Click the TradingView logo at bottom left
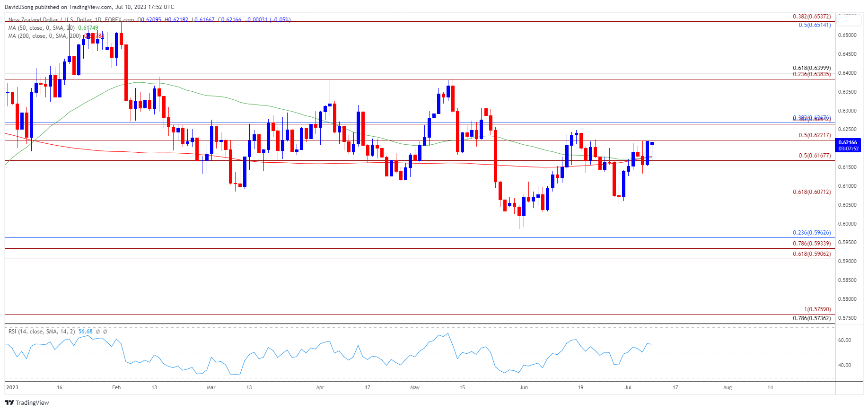Screen dimensions: 868x411 [x=27, y=402]
